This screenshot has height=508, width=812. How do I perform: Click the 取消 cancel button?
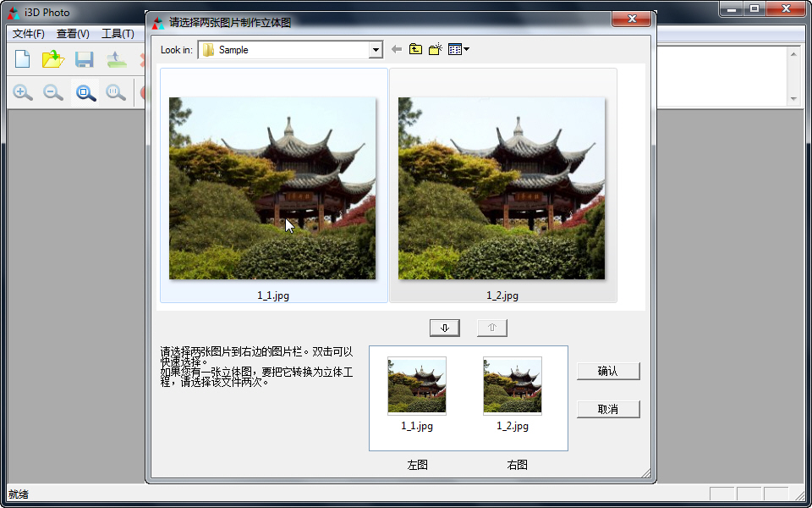pos(608,410)
